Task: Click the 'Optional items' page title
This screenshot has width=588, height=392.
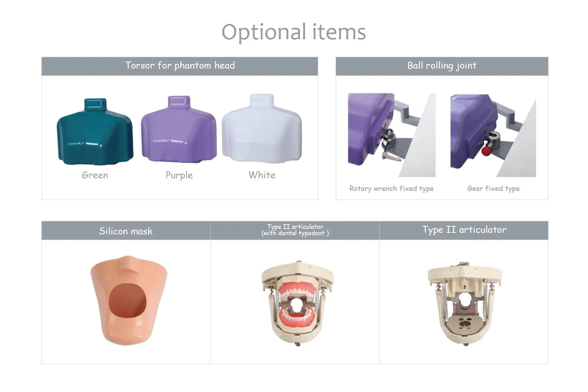Action: [x=294, y=32]
